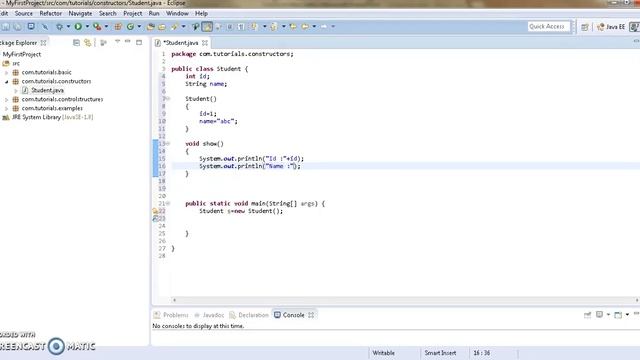
Task: Fold the Student() constructor at line 7
Action: coord(168,99)
